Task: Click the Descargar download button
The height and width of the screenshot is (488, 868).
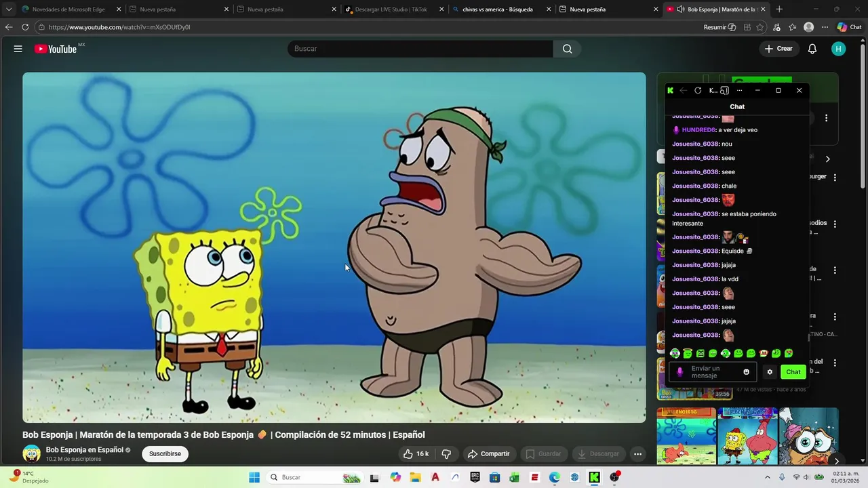Action: pyautogui.click(x=598, y=454)
